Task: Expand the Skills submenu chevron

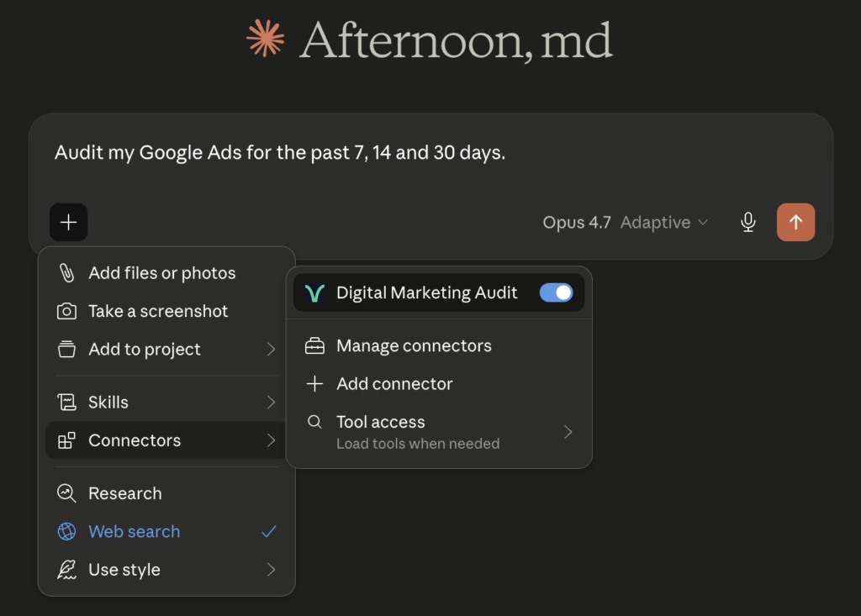Action: click(271, 403)
